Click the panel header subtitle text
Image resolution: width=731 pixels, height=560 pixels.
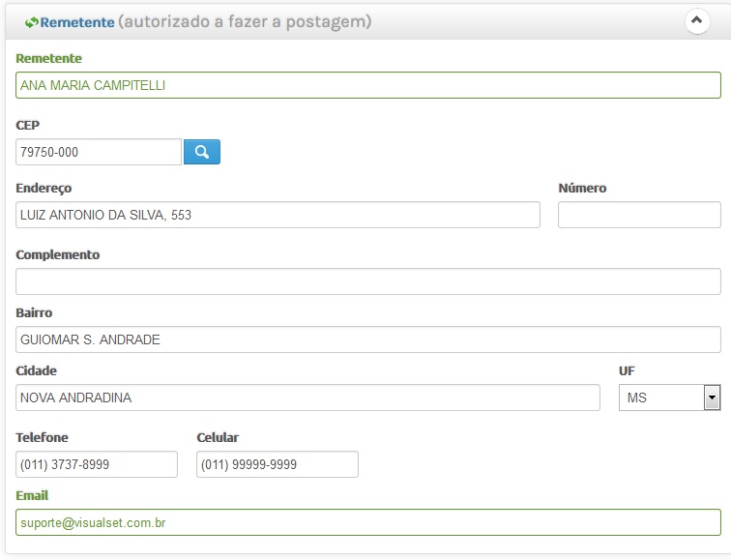(245, 22)
